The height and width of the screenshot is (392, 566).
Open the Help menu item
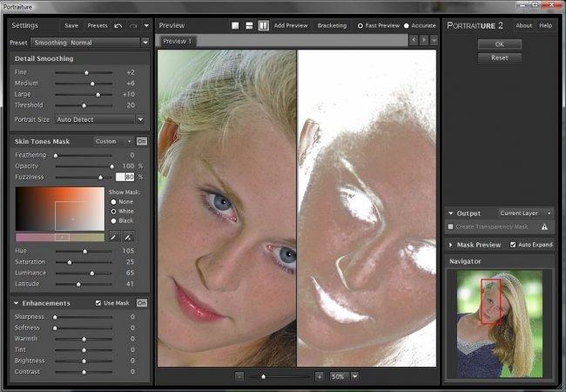coord(545,25)
